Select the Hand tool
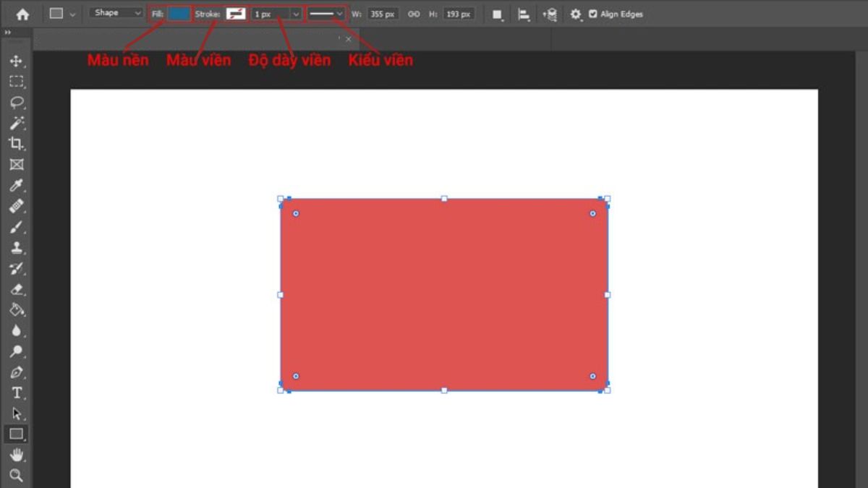 click(x=16, y=455)
